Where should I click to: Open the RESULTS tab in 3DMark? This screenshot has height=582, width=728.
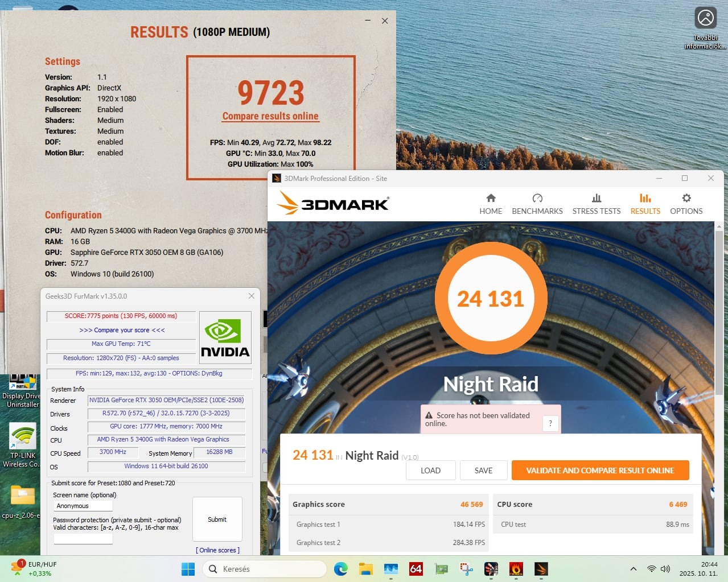coord(645,204)
